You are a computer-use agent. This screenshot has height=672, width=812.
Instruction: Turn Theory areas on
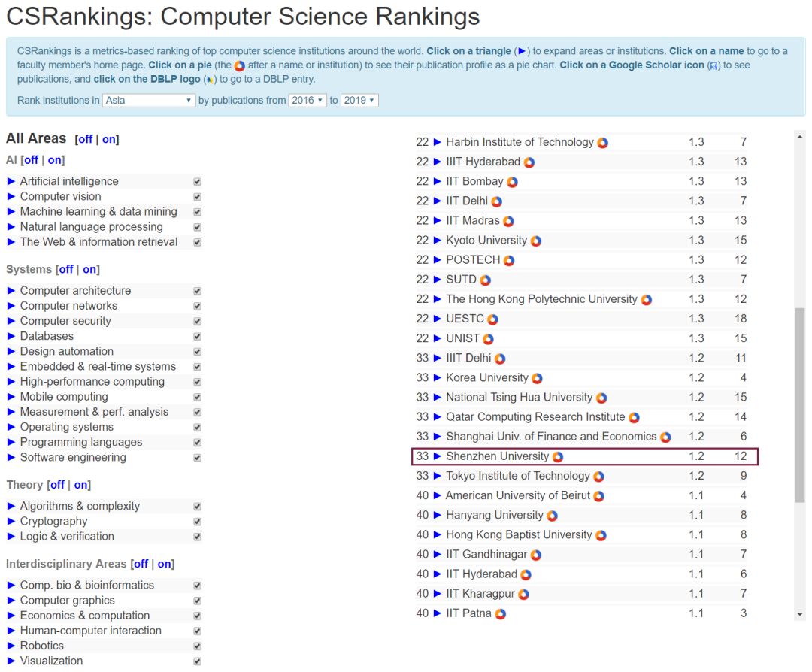(x=81, y=485)
